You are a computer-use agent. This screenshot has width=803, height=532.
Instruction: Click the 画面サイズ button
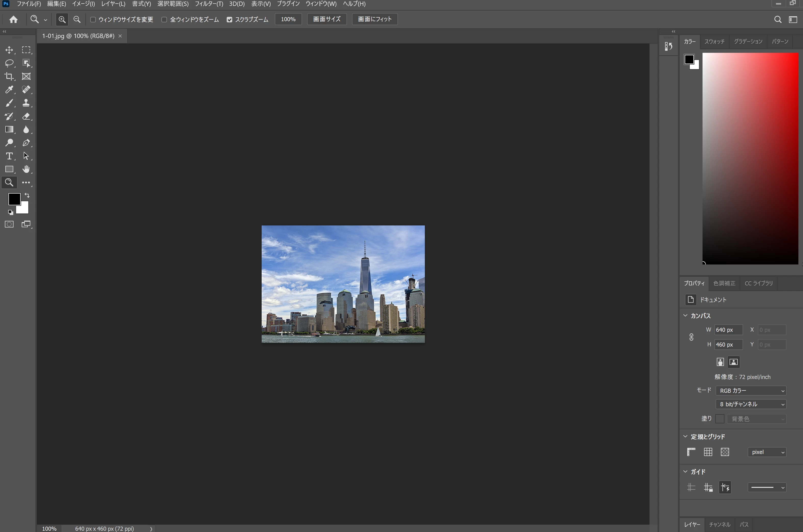[x=326, y=19]
